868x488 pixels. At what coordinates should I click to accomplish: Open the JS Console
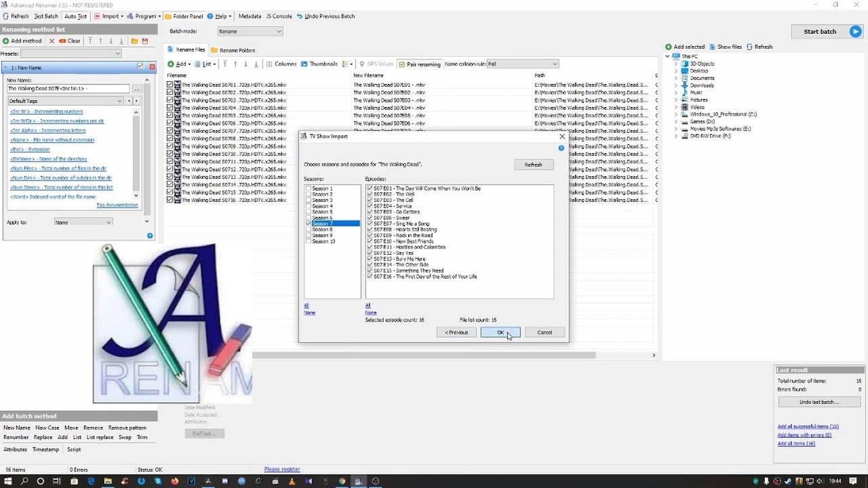279,16
